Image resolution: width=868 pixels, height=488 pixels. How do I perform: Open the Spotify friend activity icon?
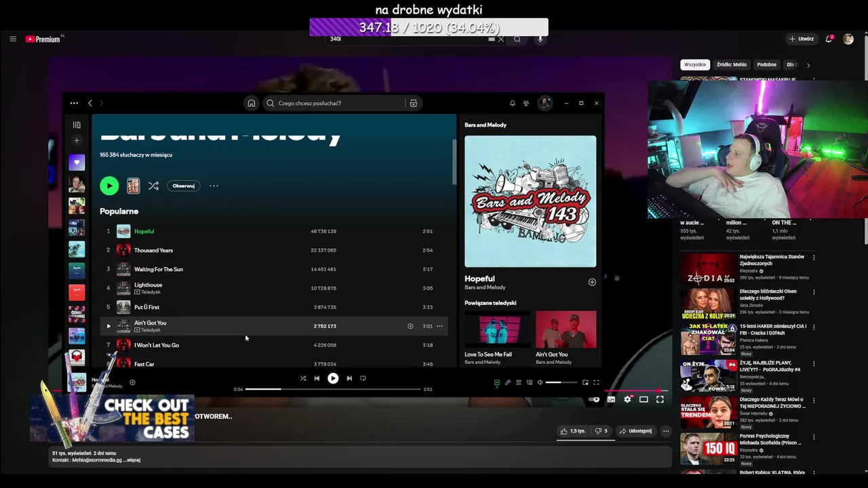click(526, 103)
